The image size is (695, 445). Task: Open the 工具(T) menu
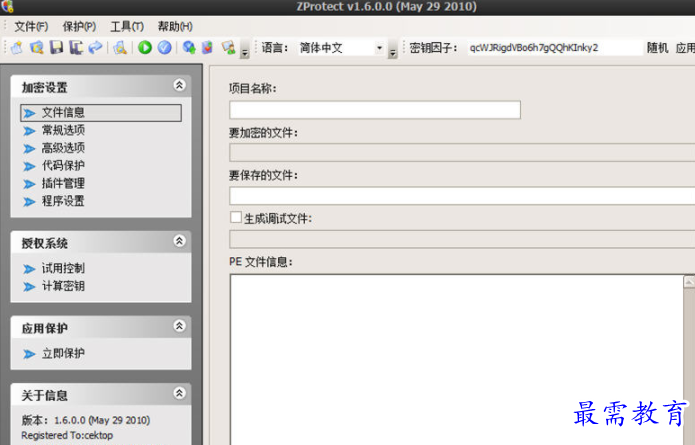(x=127, y=27)
